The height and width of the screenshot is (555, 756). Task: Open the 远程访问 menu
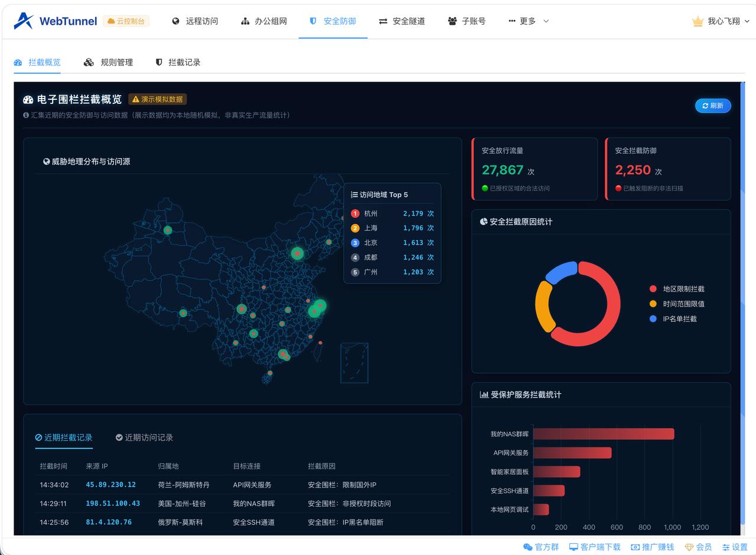point(195,21)
